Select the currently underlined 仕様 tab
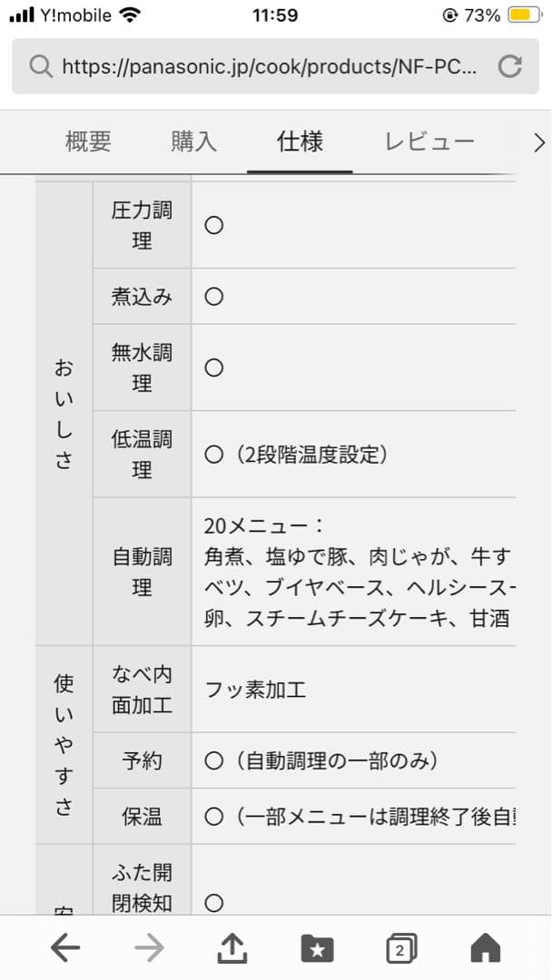The height and width of the screenshot is (980, 552). tap(300, 142)
